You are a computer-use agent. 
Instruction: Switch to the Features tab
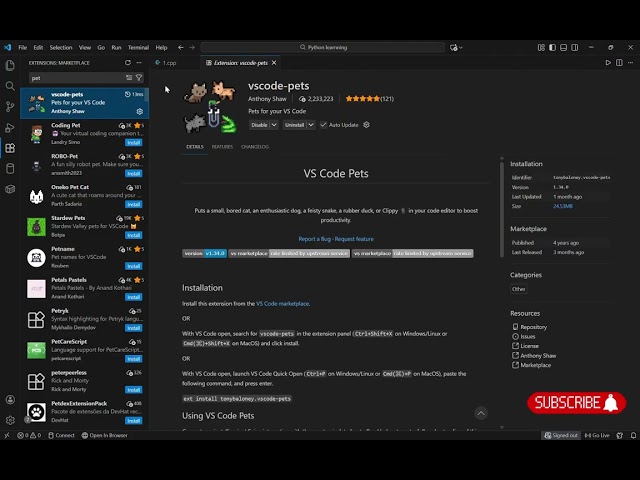click(222, 147)
